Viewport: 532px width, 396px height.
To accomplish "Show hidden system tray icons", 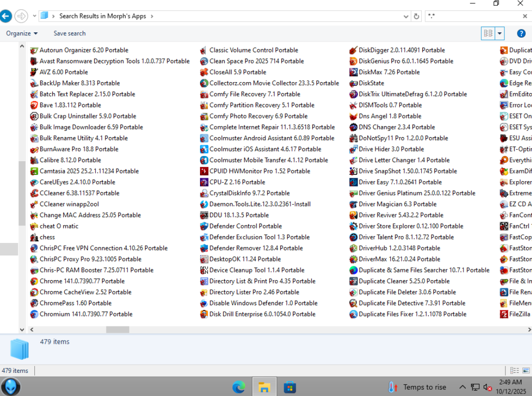I will coord(462,387).
